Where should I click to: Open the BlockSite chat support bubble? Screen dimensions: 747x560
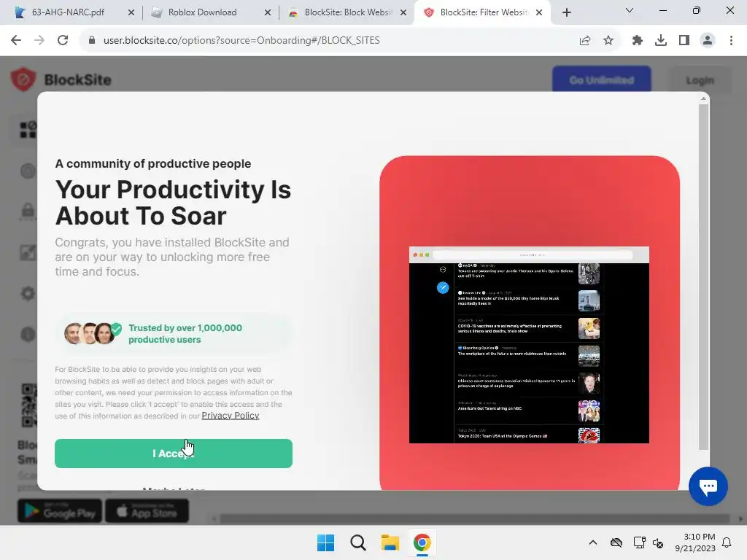click(x=708, y=486)
